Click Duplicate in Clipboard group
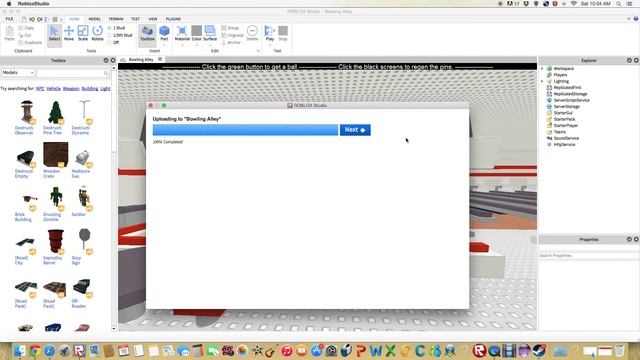The image size is (640, 360). coord(30,42)
